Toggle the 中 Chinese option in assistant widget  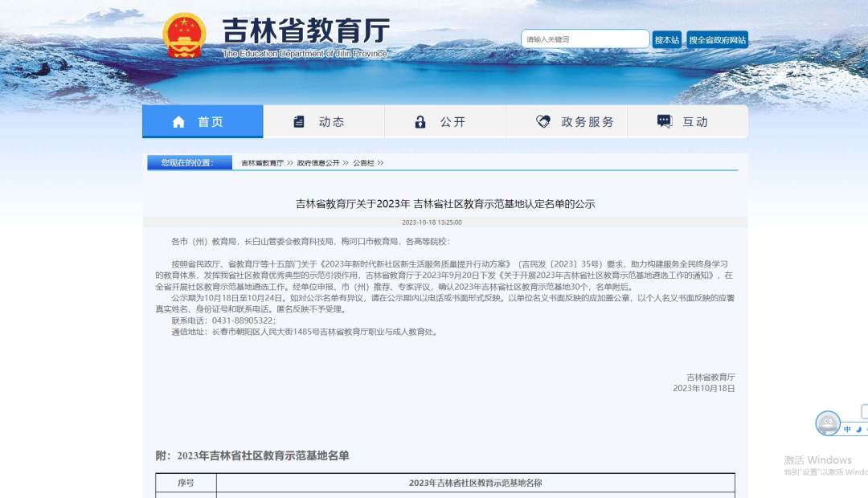point(847,429)
